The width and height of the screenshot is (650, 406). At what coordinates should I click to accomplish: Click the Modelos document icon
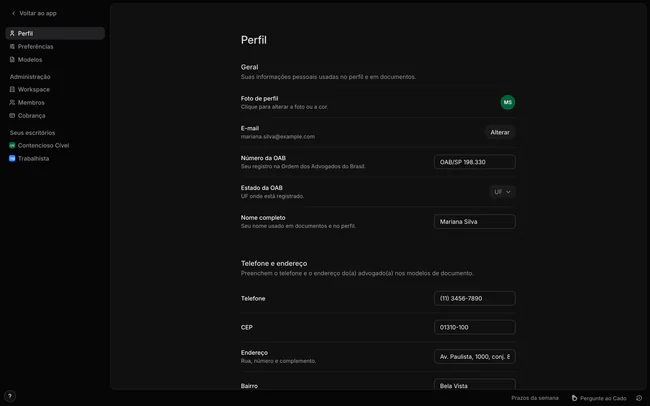(12, 59)
